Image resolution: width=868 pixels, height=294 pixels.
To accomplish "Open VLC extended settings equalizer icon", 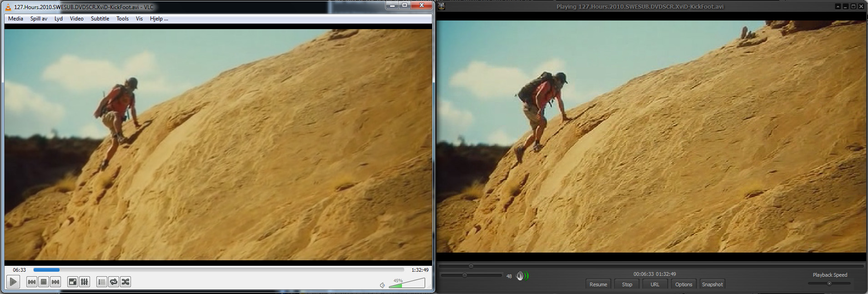I will [85, 282].
